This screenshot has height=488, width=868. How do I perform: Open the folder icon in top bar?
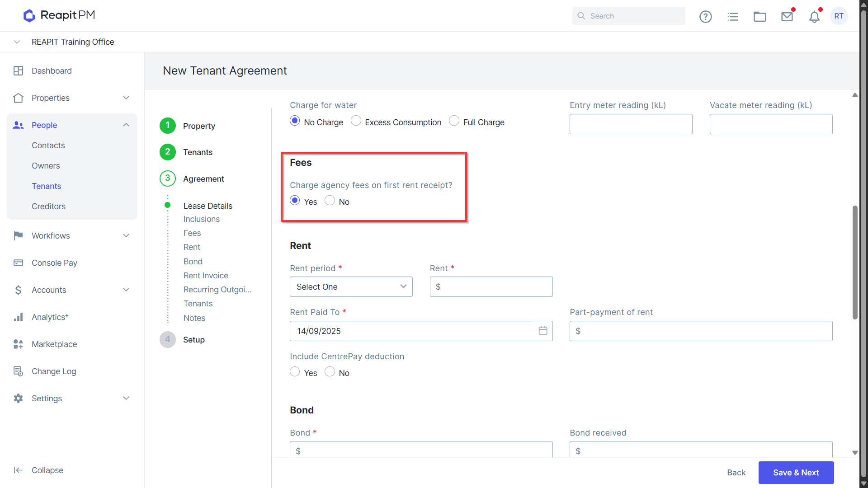click(x=760, y=17)
